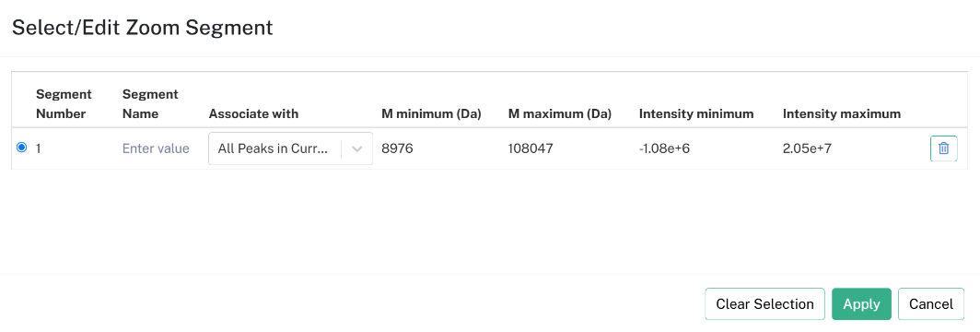Select the radio button for segment 1

(22, 148)
